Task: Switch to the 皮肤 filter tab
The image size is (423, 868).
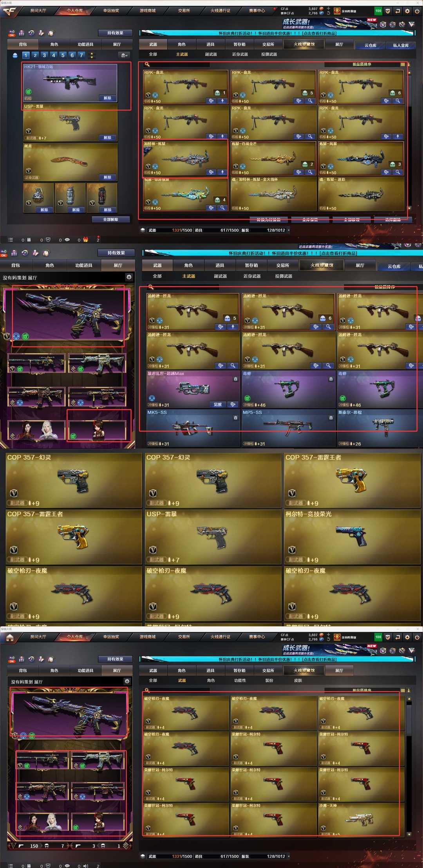Action: click(298, 681)
